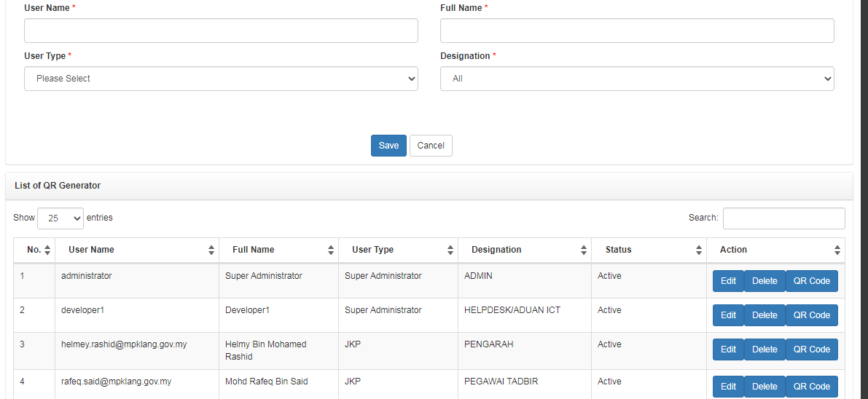Cancel the user form
The image size is (868, 399).
(431, 146)
